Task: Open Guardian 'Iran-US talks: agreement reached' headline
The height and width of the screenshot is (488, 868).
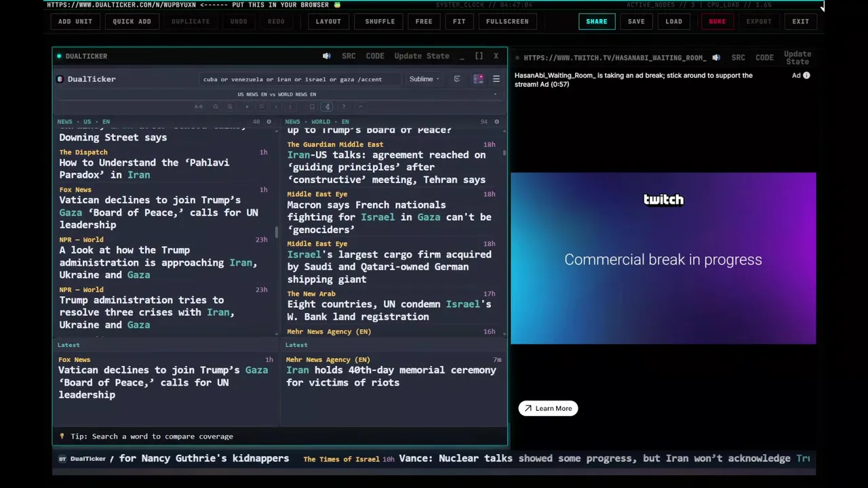Action: [x=387, y=167]
